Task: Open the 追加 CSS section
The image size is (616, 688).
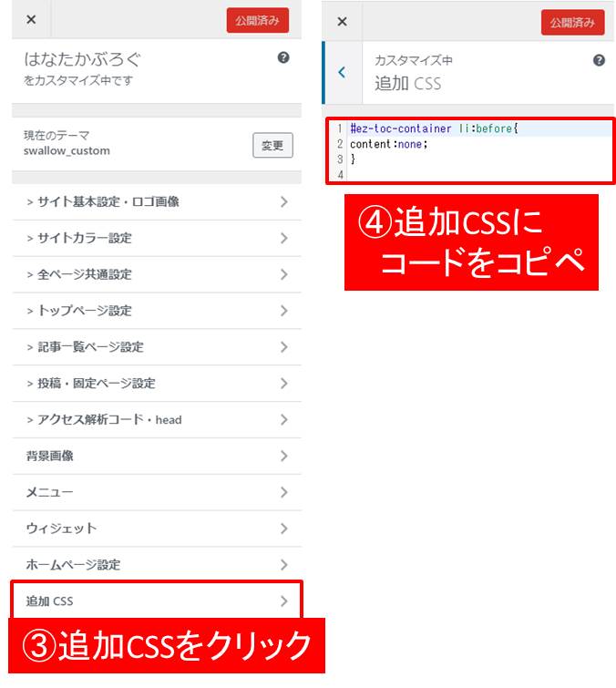Action: [x=157, y=601]
